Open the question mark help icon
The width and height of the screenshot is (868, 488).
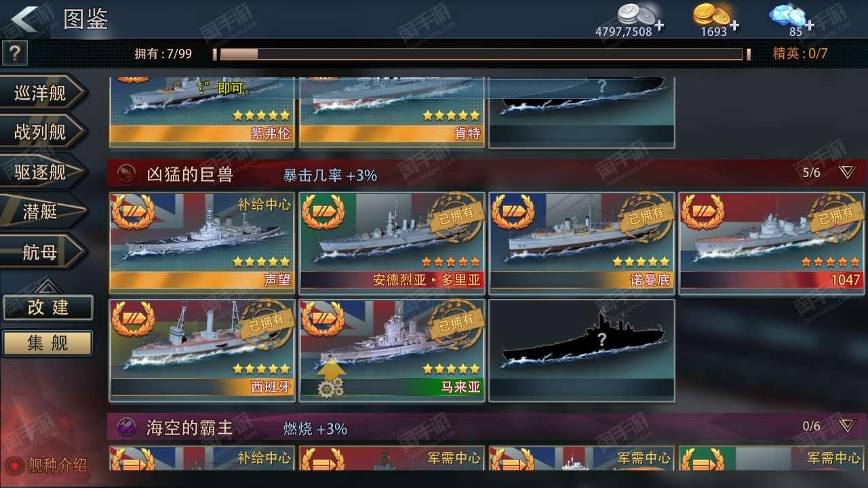[14, 53]
